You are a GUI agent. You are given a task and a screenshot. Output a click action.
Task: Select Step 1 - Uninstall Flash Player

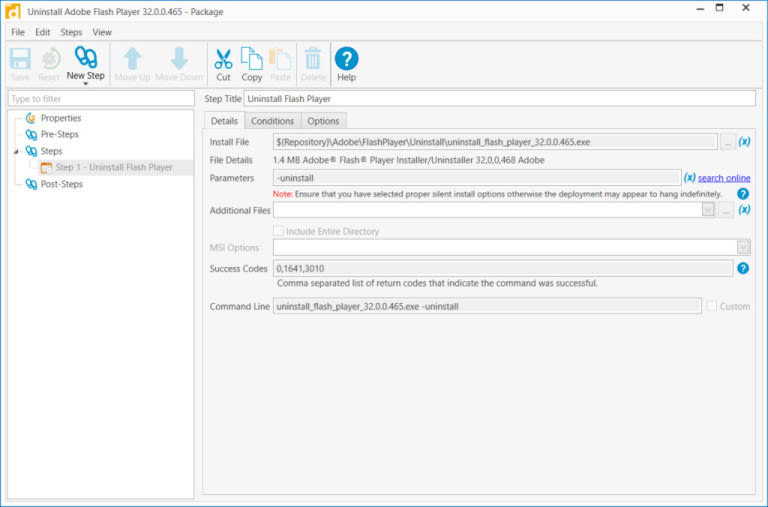click(114, 168)
